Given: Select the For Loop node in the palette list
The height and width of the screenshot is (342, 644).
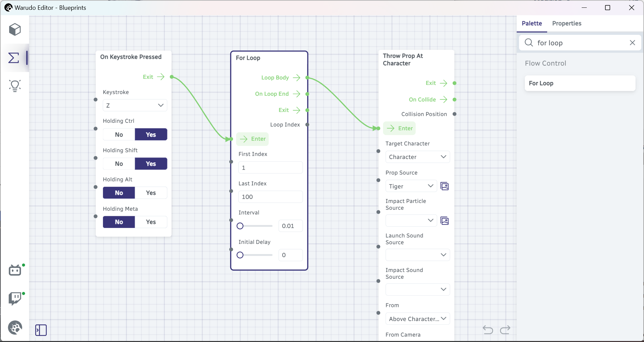Looking at the screenshot, I should pyautogui.click(x=580, y=83).
